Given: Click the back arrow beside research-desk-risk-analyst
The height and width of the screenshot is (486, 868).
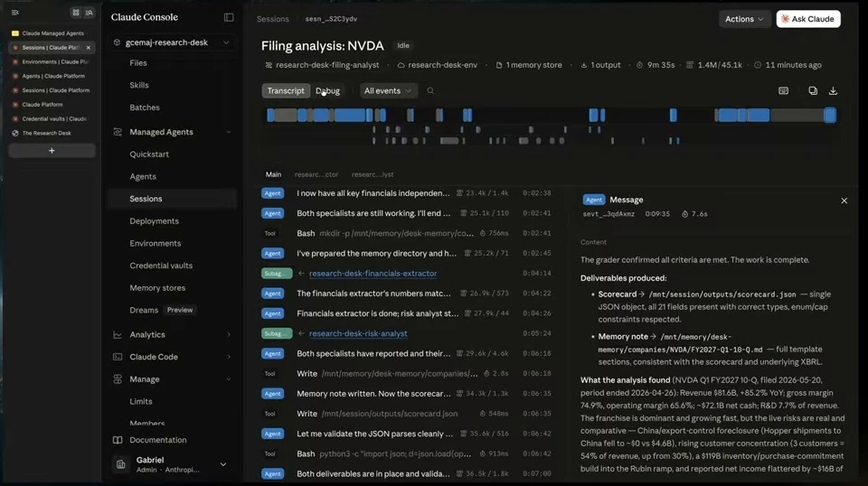Looking at the screenshot, I should point(301,333).
